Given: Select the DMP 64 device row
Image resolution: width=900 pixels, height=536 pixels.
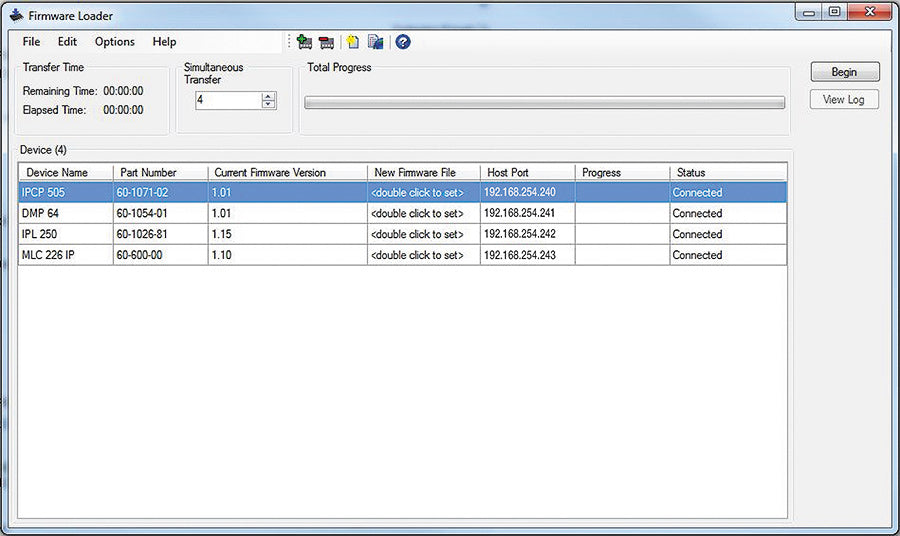Looking at the screenshot, I should point(402,213).
